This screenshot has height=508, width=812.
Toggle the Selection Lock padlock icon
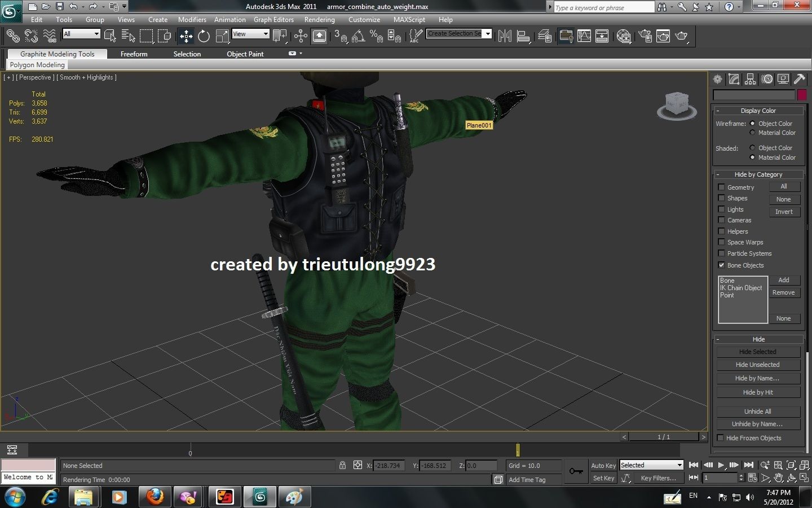coord(342,465)
